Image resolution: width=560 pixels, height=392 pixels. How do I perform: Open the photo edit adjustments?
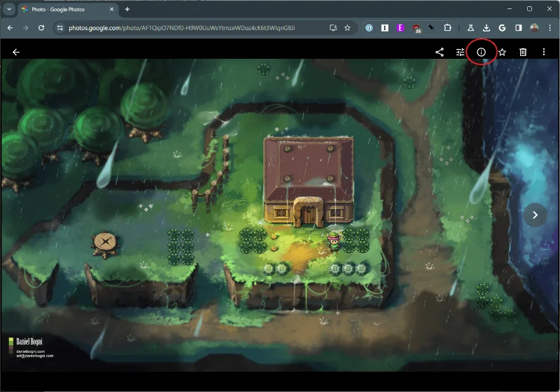point(460,52)
